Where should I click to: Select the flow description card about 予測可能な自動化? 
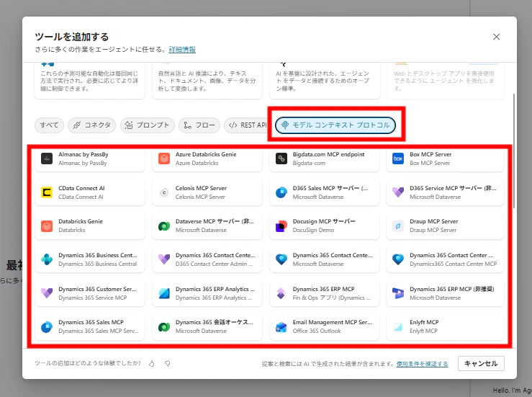pyautogui.click(x=89, y=81)
